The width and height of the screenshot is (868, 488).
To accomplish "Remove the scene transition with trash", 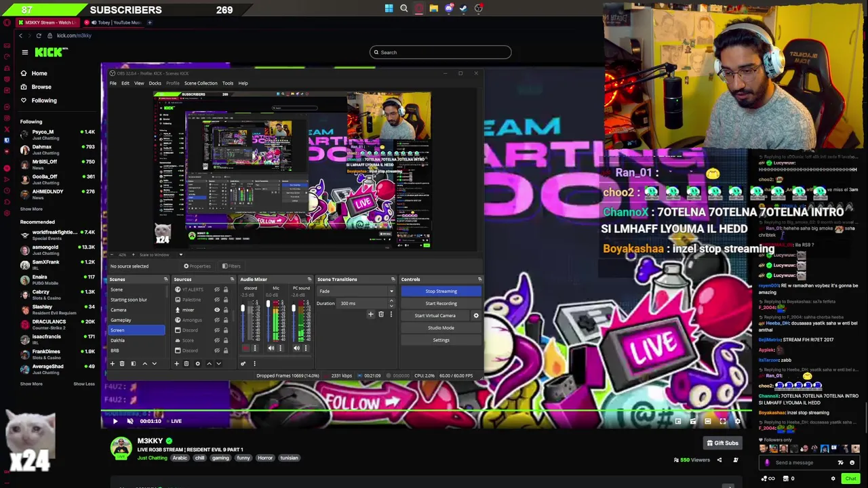I will (x=380, y=314).
